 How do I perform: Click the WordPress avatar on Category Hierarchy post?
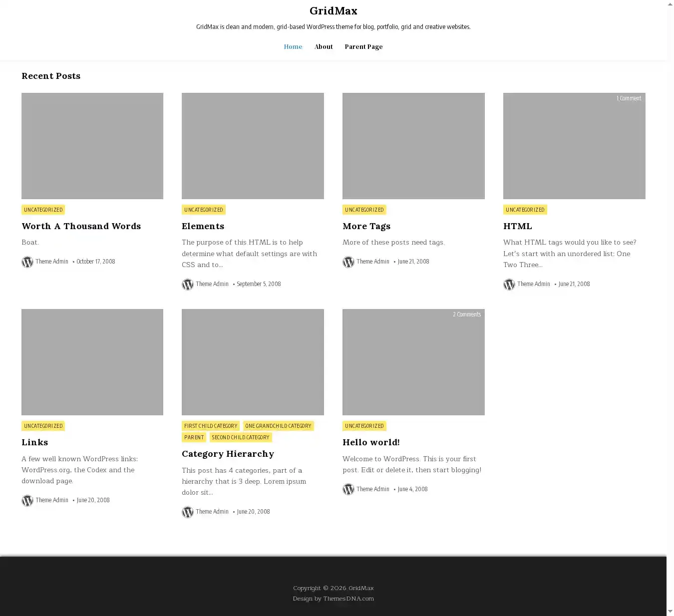188,512
